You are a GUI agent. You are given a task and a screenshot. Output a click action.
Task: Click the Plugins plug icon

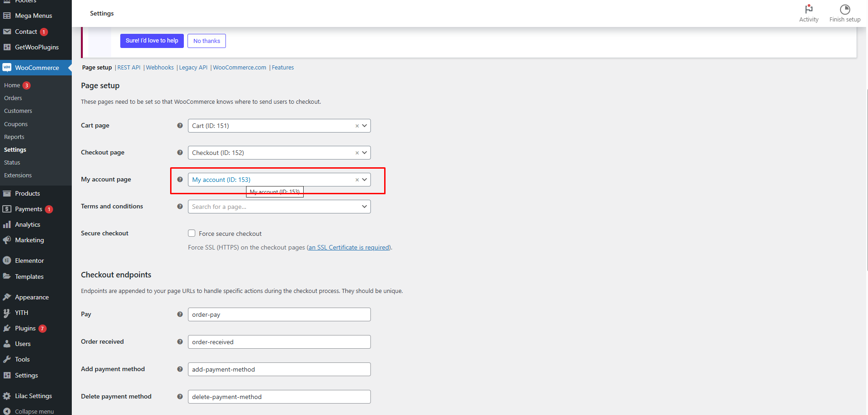(7, 328)
